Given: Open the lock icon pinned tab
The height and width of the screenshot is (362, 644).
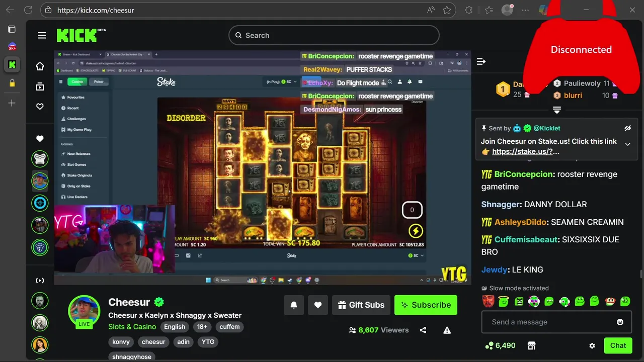Looking at the screenshot, I should tap(12, 83).
